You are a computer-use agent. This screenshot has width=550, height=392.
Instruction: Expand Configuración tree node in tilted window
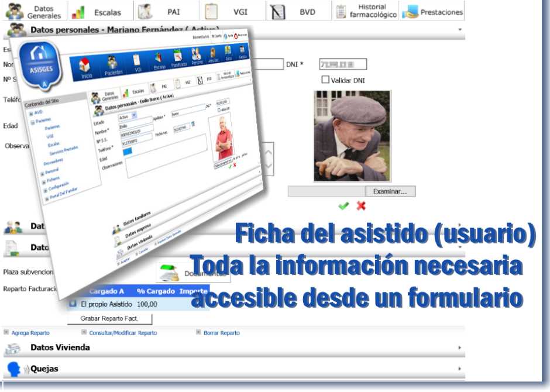click(45, 191)
